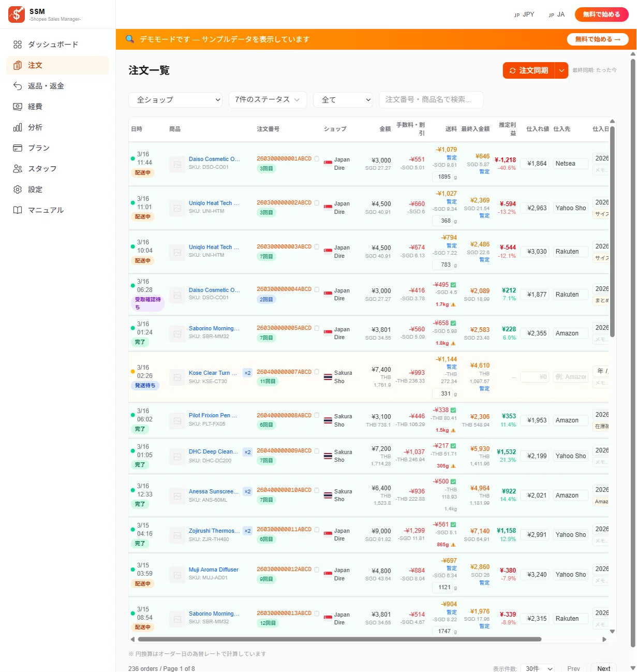Click the table's horizontal scrollbar
The image size is (637, 672).
coord(338,639)
